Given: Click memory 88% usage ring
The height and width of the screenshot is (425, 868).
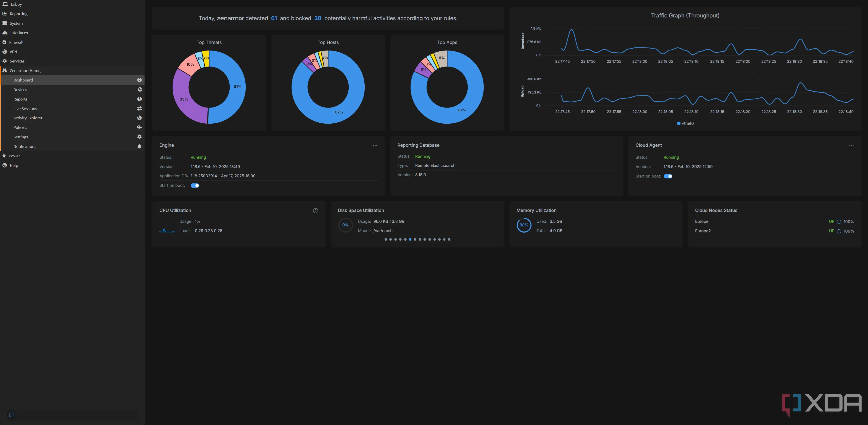Looking at the screenshot, I should point(524,225).
